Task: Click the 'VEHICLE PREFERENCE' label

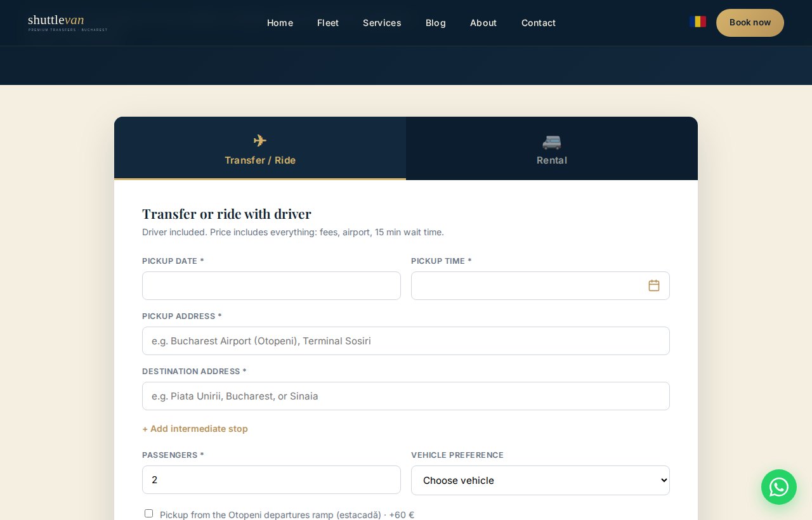Action: pyautogui.click(x=457, y=455)
